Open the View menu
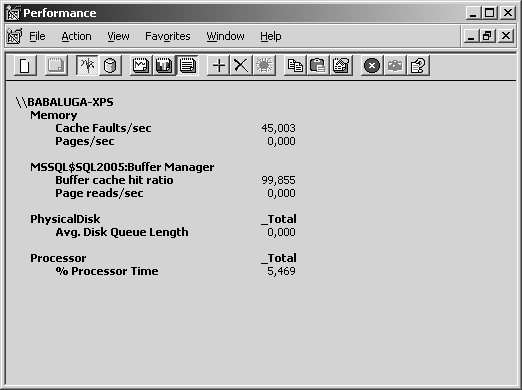This screenshot has height=390, width=522. [x=118, y=36]
